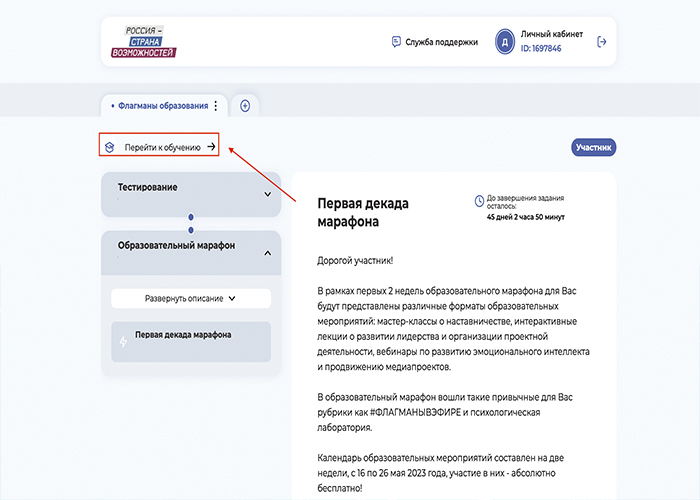Image resolution: width=700 pixels, height=500 pixels.
Task: Click the 45 дней 2 часа 50 минут text
Action: [525, 217]
